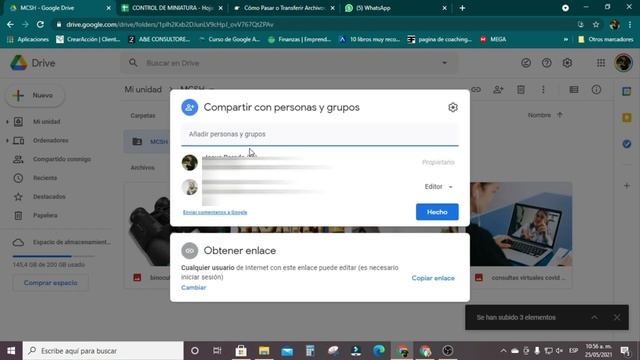640x360 pixels.
Task: Expand Ordenadores tree arrow
Action: [x=7, y=140]
